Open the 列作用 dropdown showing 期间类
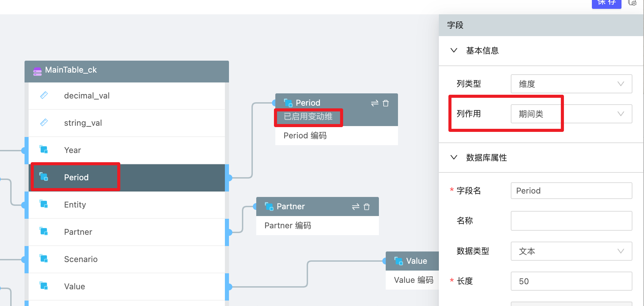The image size is (644, 306). tap(571, 114)
